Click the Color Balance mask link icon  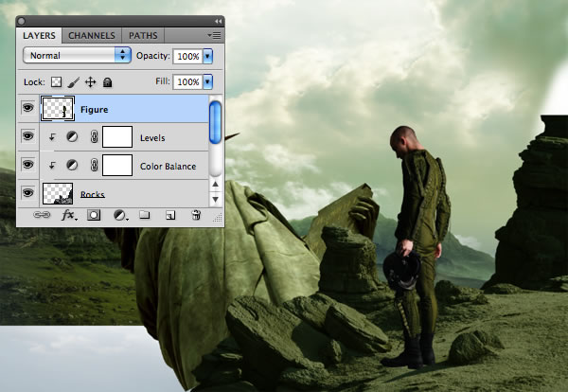pyautogui.click(x=94, y=165)
